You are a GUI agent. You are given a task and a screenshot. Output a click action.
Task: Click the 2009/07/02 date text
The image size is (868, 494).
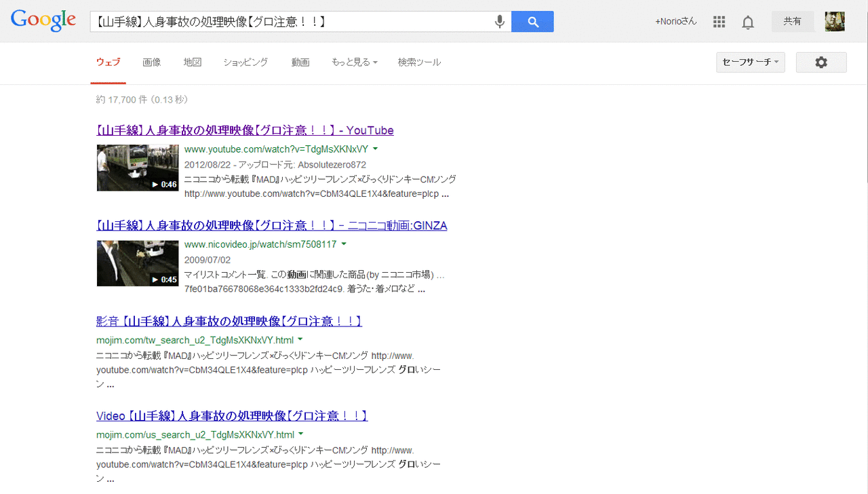tap(208, 260)
